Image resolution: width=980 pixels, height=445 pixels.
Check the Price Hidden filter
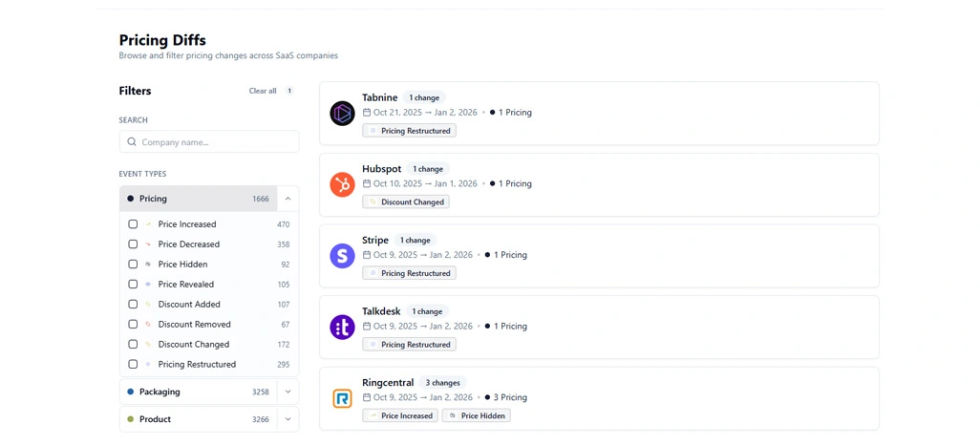point(133,265)
